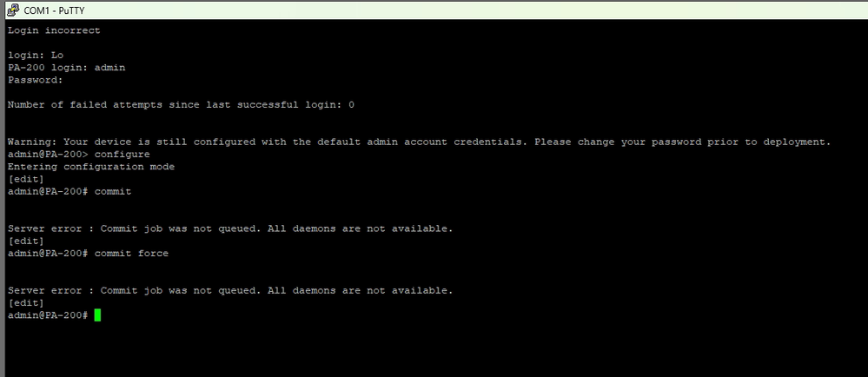Click the COM1 - PuTTY window title
Viewport: 868px width, 377px height.
[54, 10]
